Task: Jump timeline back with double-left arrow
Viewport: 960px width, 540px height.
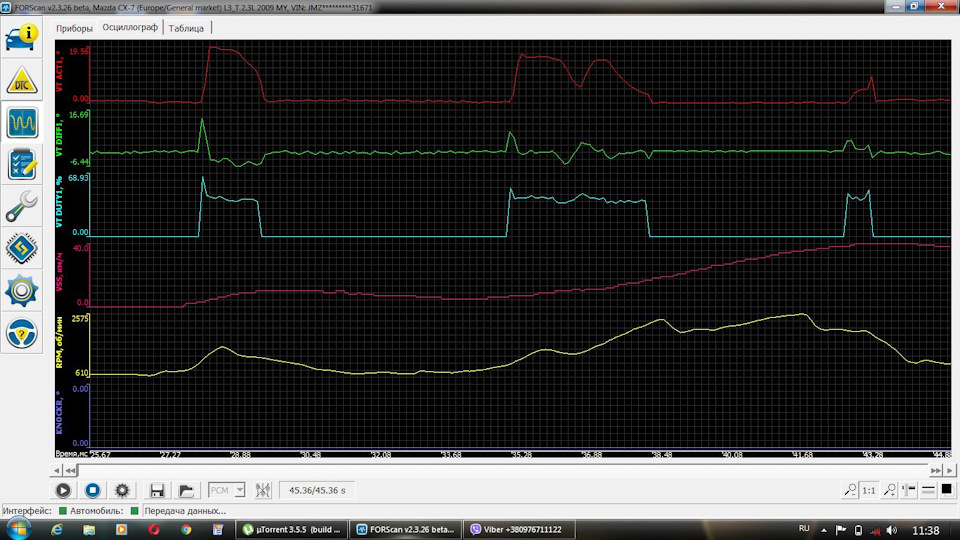Action: coord(70,470)
